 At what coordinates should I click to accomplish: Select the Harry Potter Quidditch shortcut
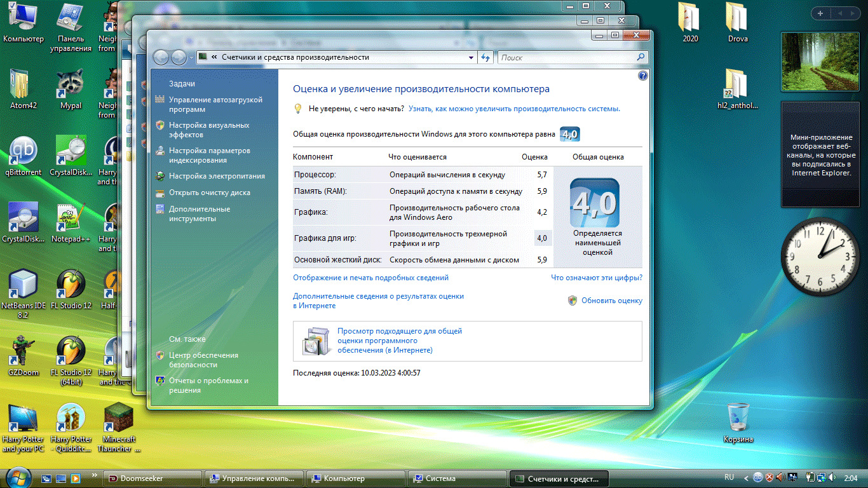71,428
